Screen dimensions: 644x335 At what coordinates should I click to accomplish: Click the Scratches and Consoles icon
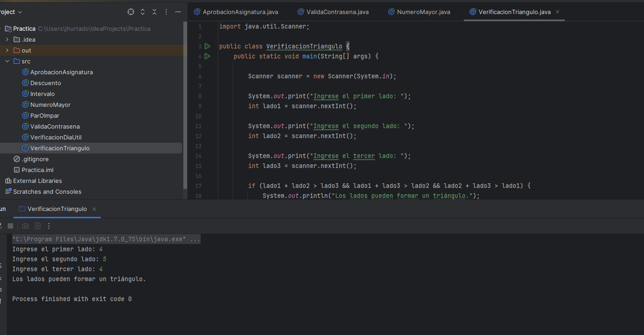8,191
